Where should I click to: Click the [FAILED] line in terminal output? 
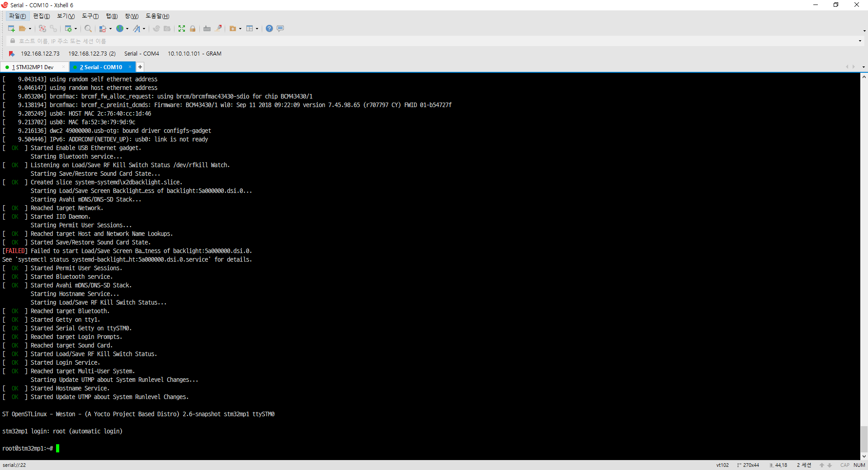tap(127, 251)
